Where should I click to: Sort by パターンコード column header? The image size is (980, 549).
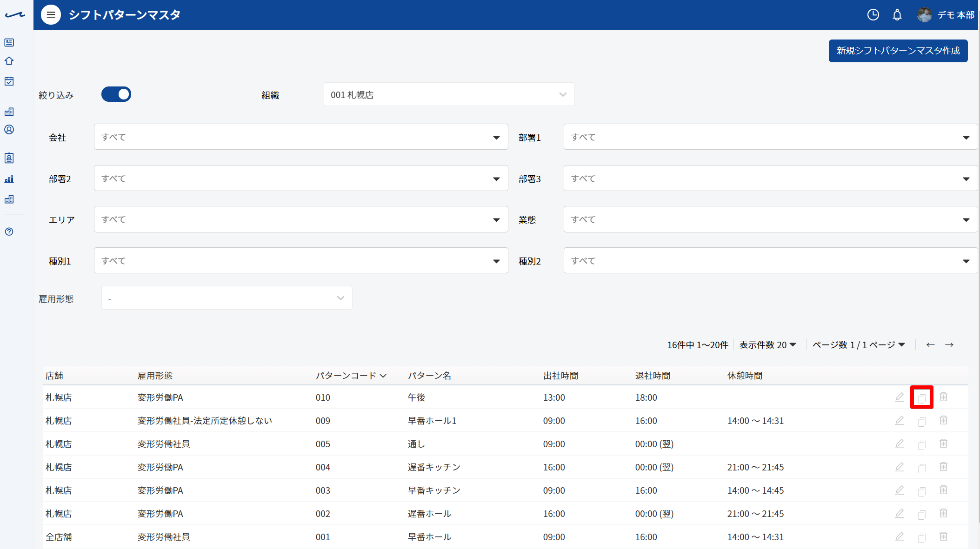pyautogui.click(x=351, y=376)
